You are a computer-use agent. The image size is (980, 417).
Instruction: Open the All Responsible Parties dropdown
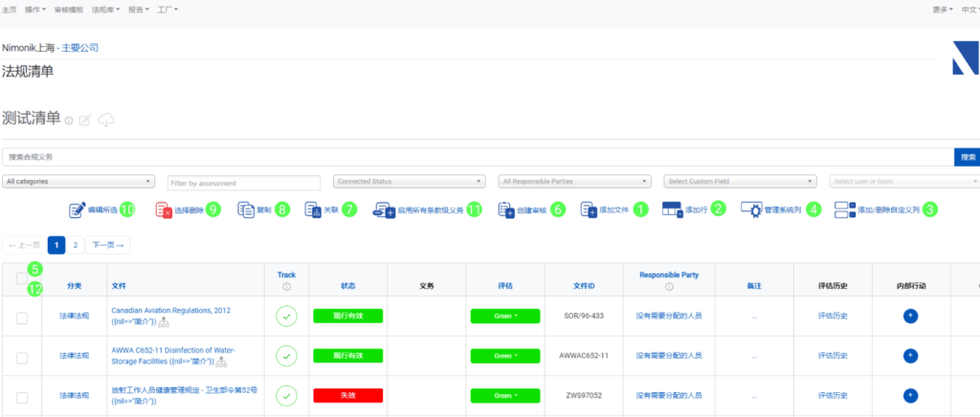click(575, 181)
